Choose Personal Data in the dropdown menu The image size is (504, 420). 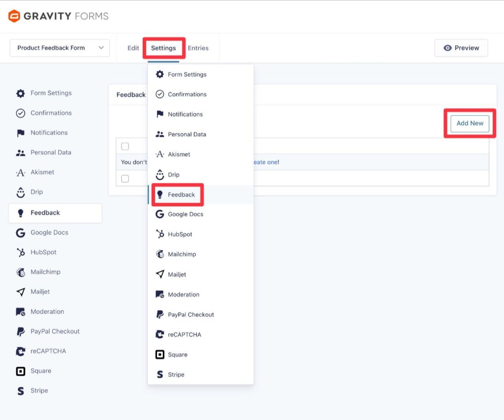201,134
